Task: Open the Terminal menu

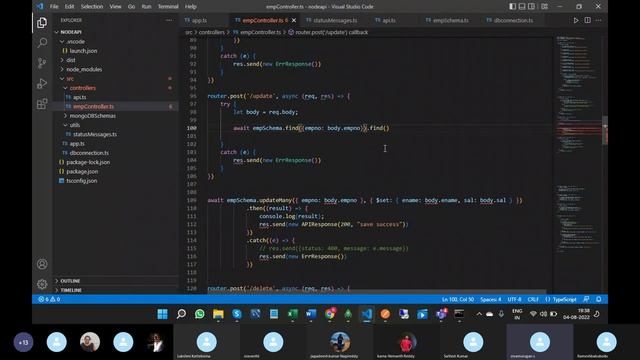Action: [168, 7]
